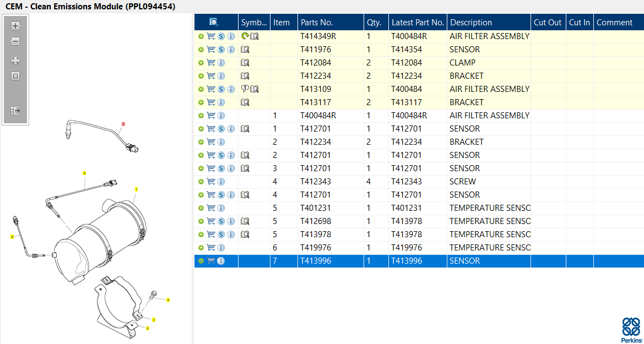Click callout number 1 on the diagram
Viewport: 644px width, 344px height.
[x=136, y=189]
